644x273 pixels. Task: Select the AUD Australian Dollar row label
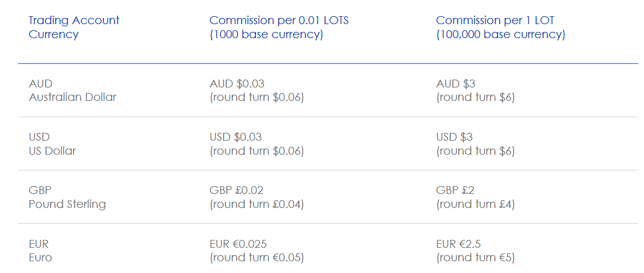coord(72,91)
